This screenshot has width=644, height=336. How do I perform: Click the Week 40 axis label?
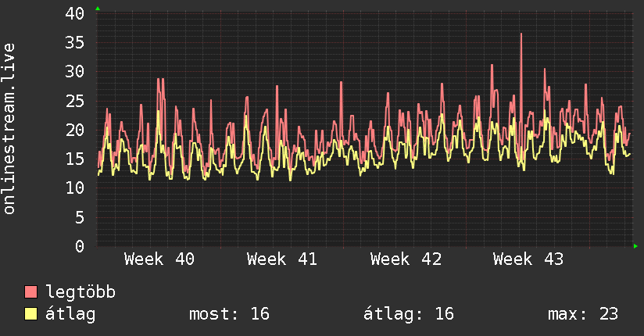click(159, 259)
